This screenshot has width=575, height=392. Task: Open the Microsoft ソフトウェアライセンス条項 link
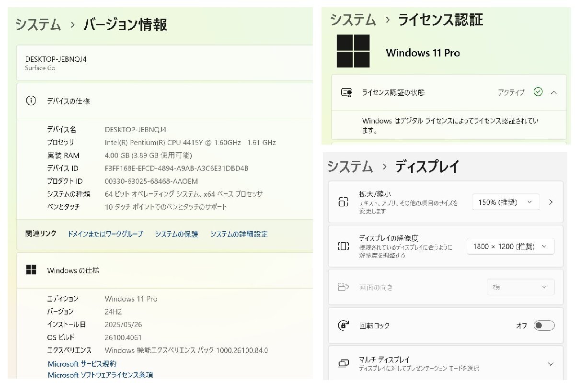100,375
